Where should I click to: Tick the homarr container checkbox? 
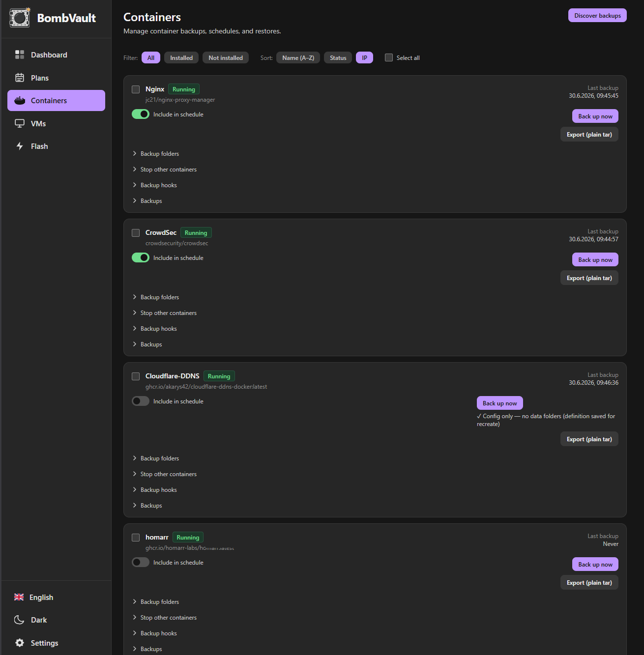point(136,538)
